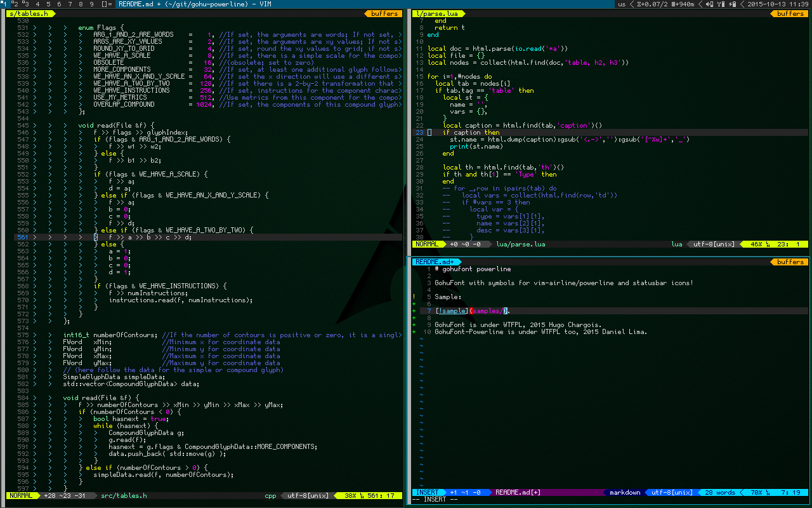Switch to workspace tag 5

tap(48, 4)
